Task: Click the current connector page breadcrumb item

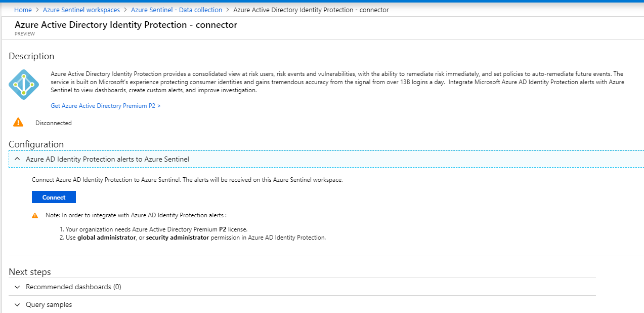Action: (x=311, y=10)
